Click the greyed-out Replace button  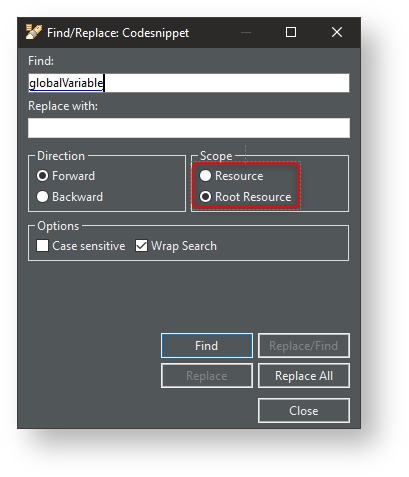[x=207, y=376]
